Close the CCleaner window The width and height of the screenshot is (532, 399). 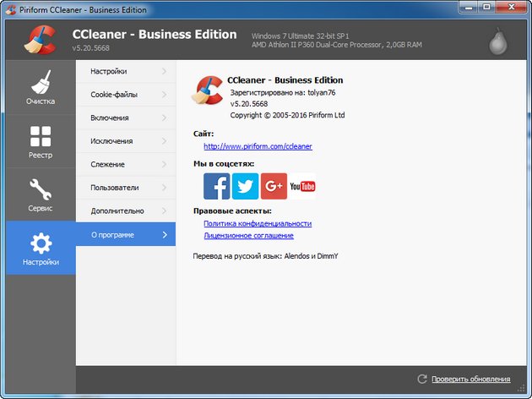511,7
